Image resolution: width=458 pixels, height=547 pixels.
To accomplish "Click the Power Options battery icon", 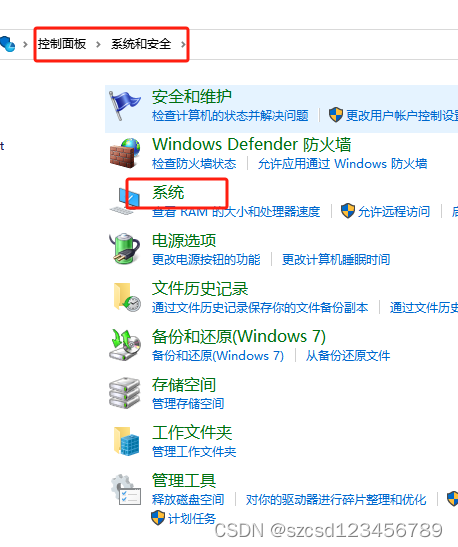I will point(125,248).
